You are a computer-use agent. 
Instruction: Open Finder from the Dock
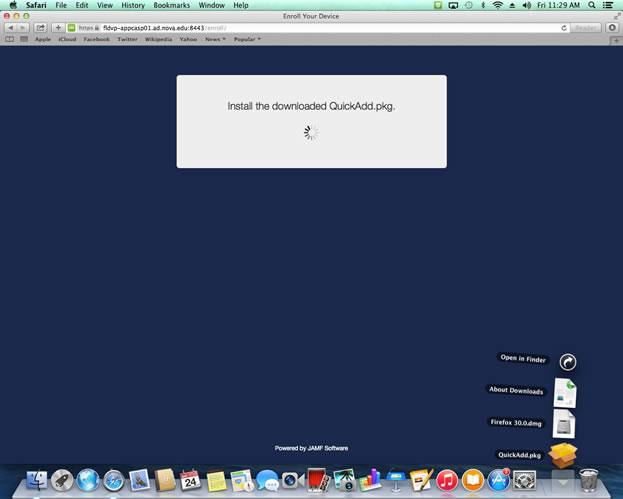pos(36,480)
